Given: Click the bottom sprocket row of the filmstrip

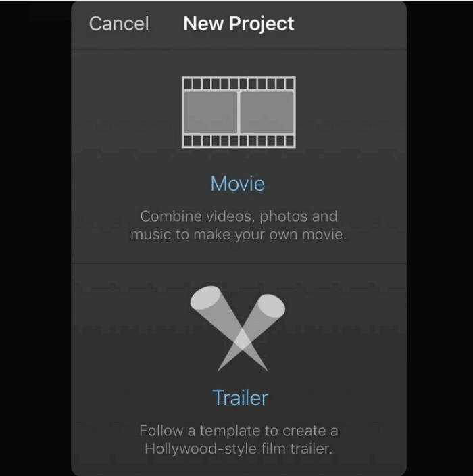Looking at the screenshot, I should pos(239,141).
